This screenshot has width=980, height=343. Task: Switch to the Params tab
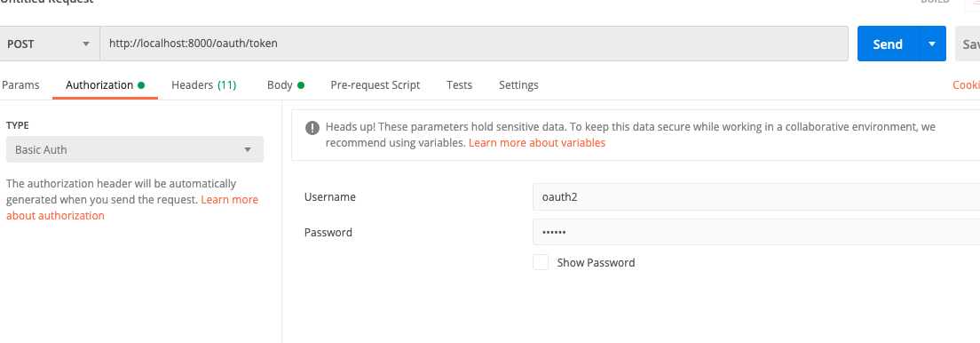20,85
